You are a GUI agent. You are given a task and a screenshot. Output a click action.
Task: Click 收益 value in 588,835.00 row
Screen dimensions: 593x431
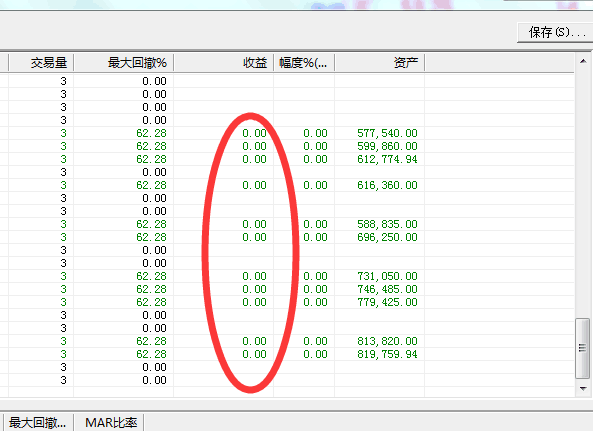click(255, 224)
